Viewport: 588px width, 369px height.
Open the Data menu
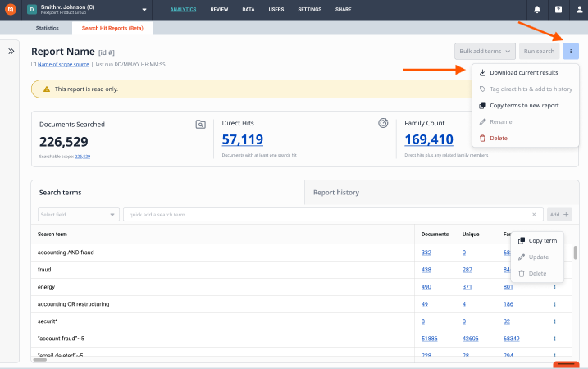click(x=248, y=10)
